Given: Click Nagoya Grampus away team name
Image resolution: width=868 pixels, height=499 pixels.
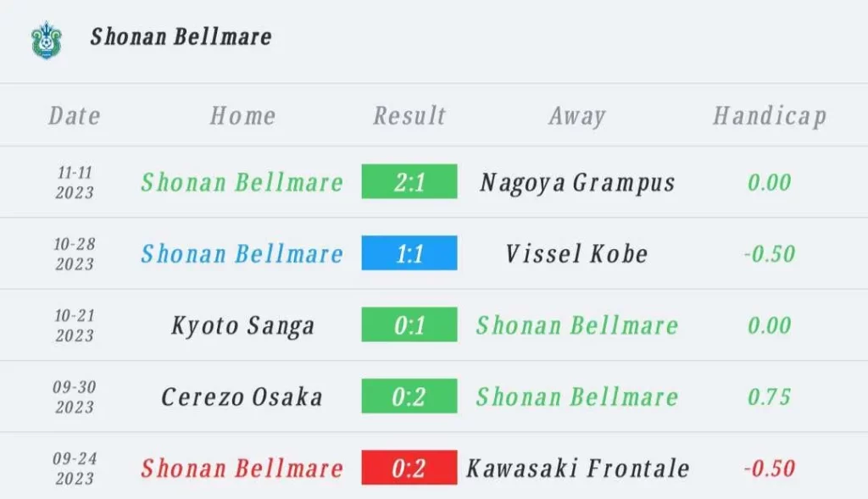Looking at the screenshot, I should (x=577, y=182).
